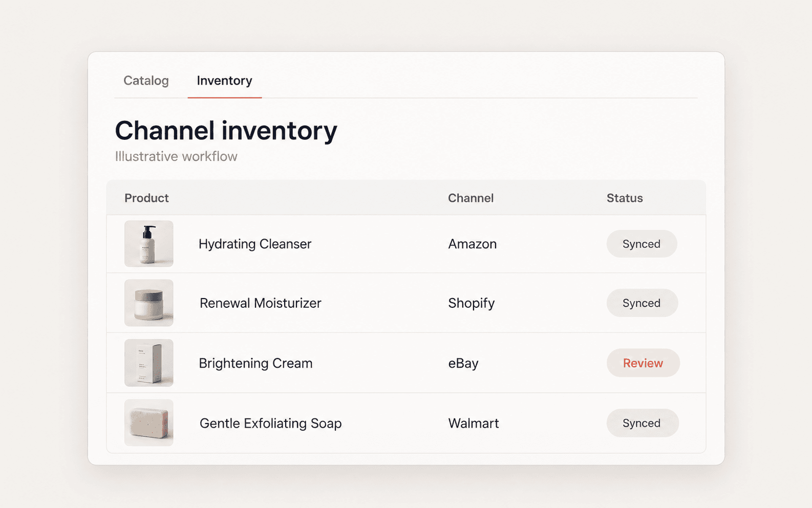Screen dimensions: 812x508
Task: Click the Status column header
Action: (625, 198)
